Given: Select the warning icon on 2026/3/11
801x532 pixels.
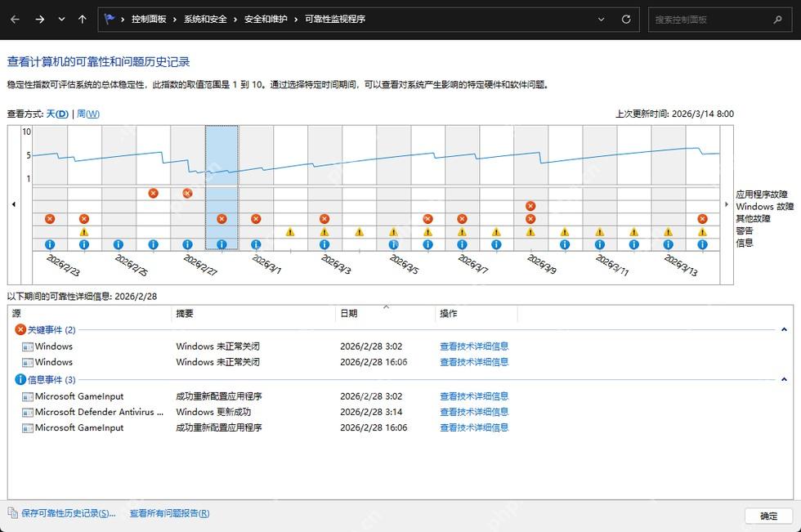Looking at the screenshot, I should point(599,232).
